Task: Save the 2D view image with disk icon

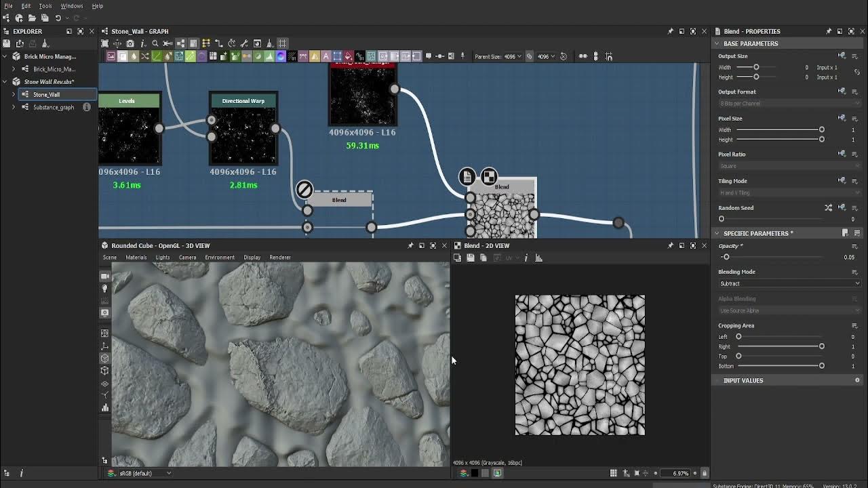Action: click(x=470, y=258)
